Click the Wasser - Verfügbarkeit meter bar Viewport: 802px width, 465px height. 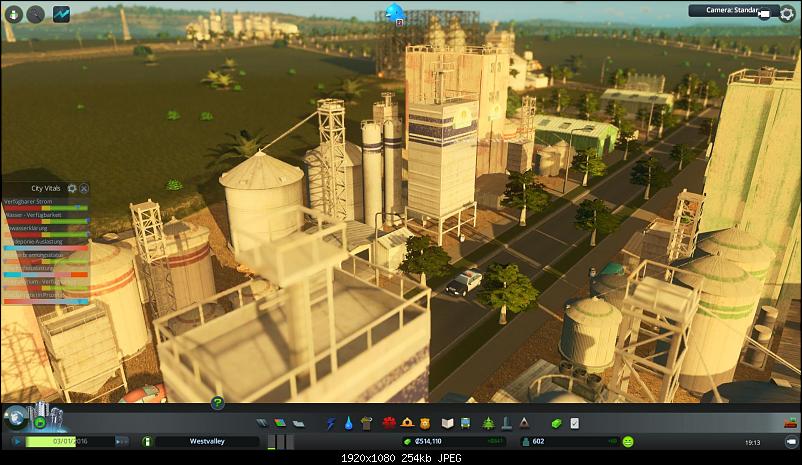point(46,221)
